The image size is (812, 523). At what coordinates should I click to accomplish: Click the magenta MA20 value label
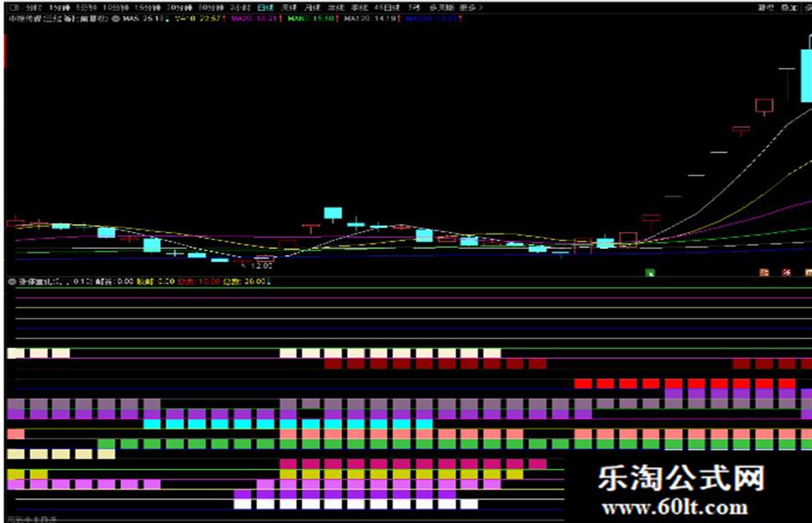tap(256, 19)
